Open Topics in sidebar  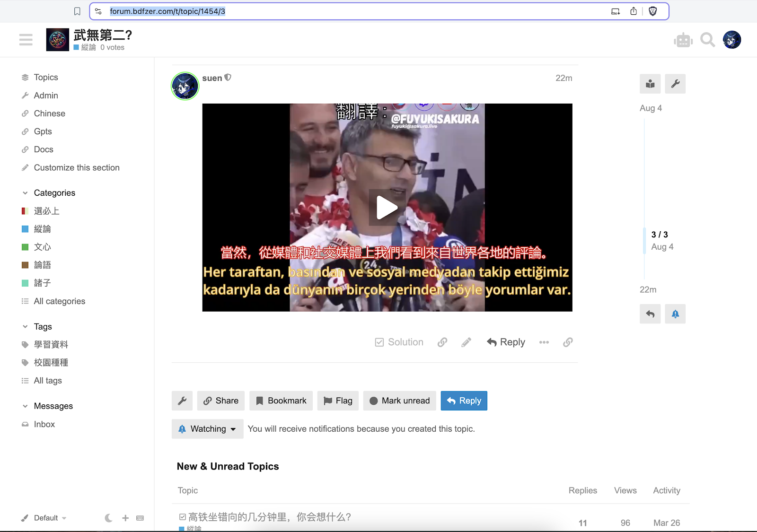click(46, 78)
